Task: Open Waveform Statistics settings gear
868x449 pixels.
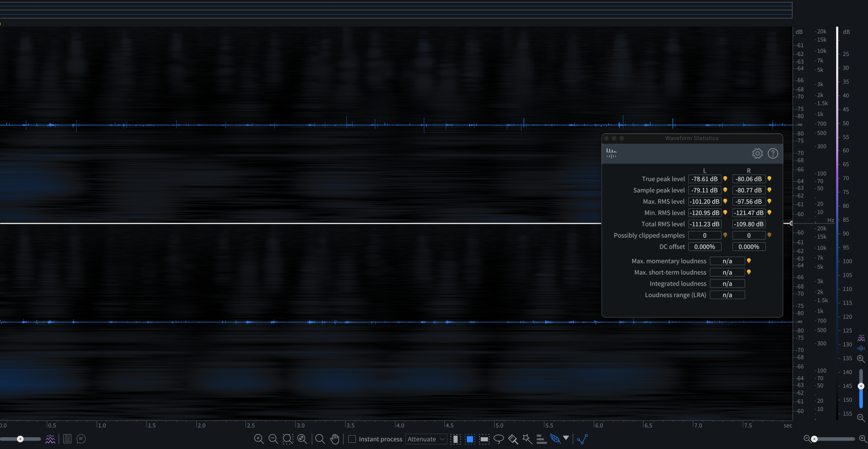Action: [x=757, y=154]
